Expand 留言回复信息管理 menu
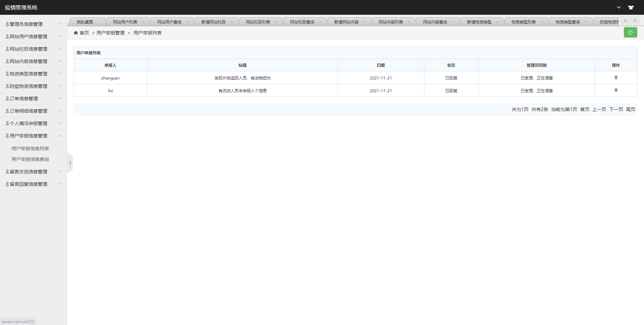 pos(33,184)
